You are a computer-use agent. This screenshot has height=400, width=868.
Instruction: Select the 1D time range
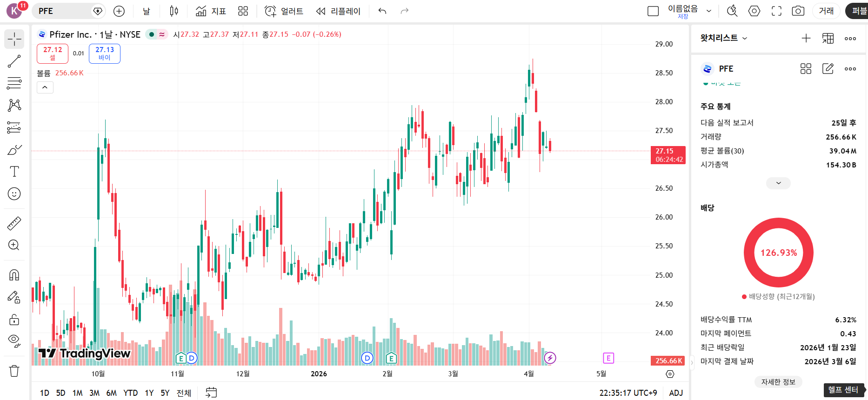pyautogui.click(x=45, y=393)
